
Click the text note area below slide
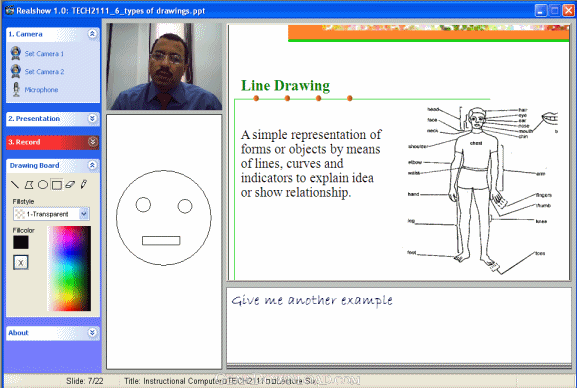(x=399, y=325)
